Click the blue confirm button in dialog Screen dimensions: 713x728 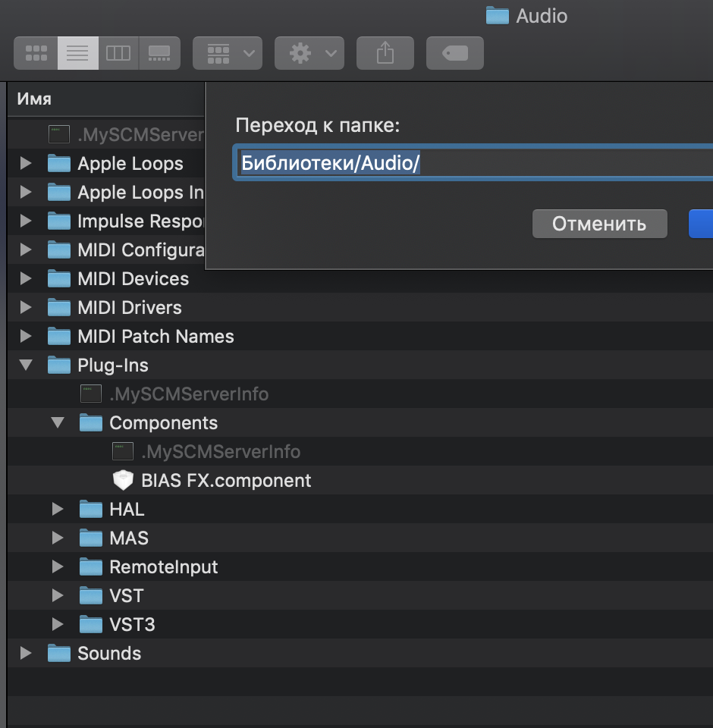pyautogui.click(x=701, y=224)
